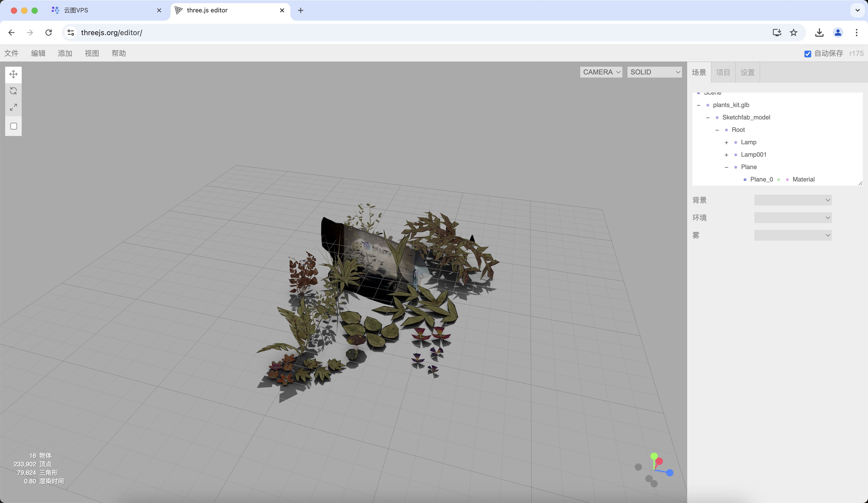Click the blue Z-axis gizmo ball
This screenshot has height=503, width=868.
click(x=670, y=473)
